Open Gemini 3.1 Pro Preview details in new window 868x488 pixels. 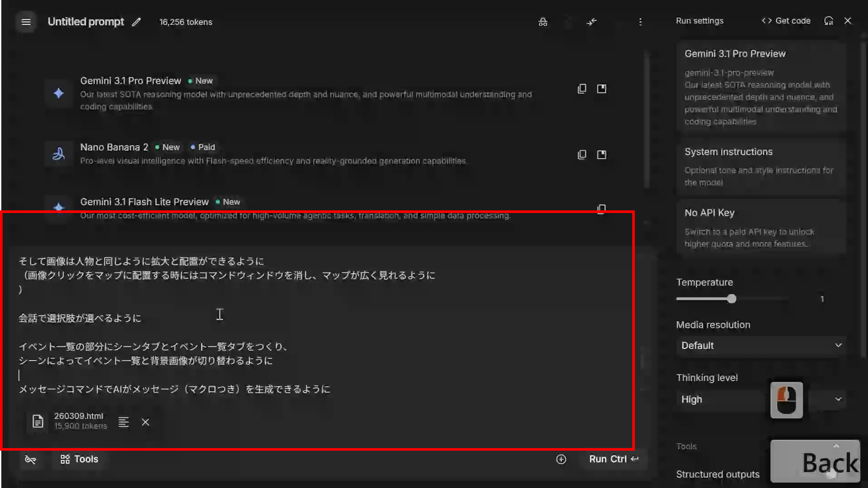pyautogui.click(x=601, y=88)
